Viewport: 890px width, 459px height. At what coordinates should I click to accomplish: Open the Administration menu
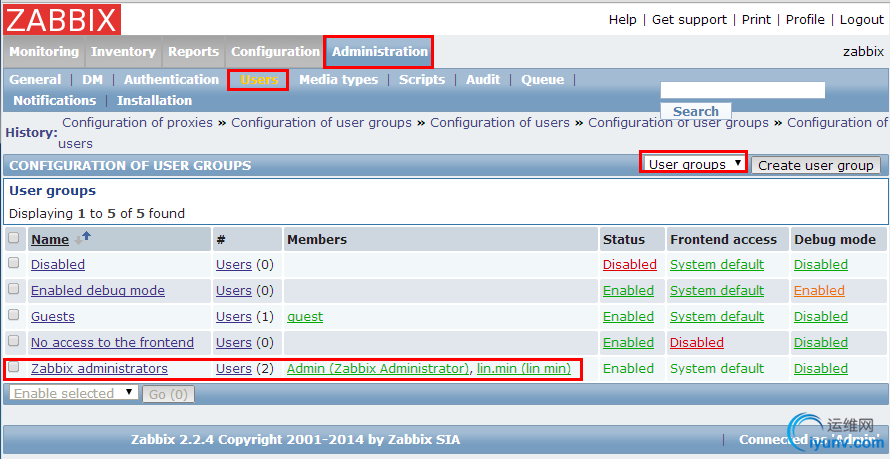pyautogui.click(x=380, y=52)
